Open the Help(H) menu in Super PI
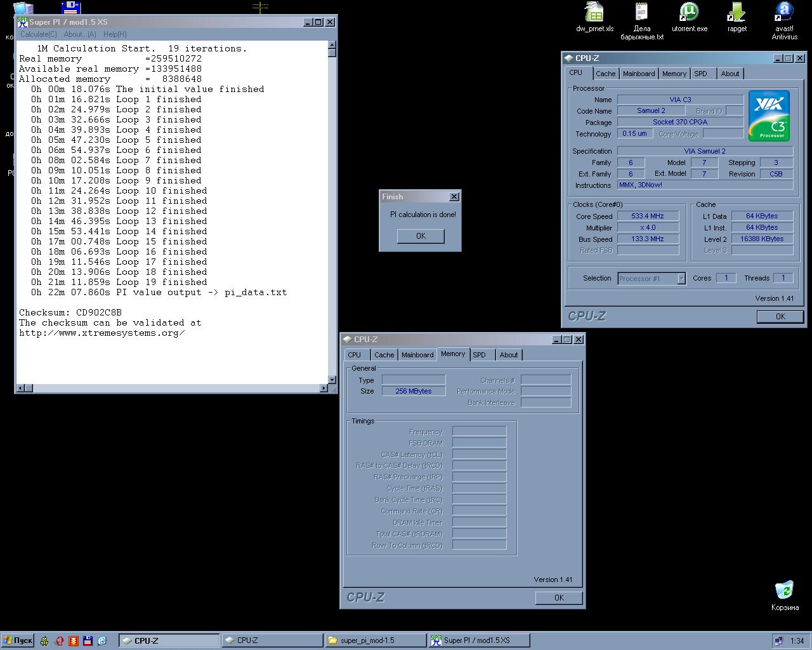This screenshot has width=812, height=650. click(x=115, y=34)
